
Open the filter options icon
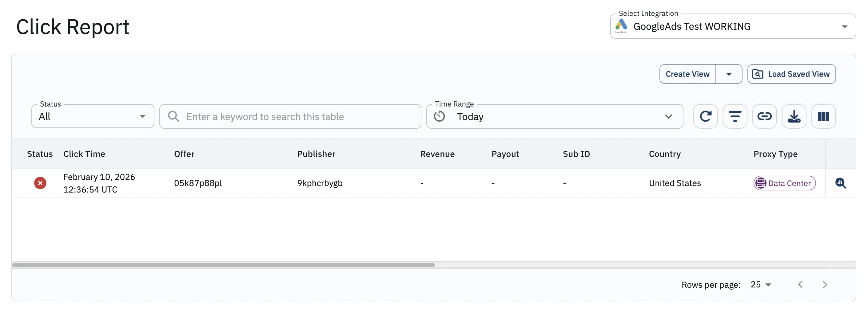click(x=735, y=116)
